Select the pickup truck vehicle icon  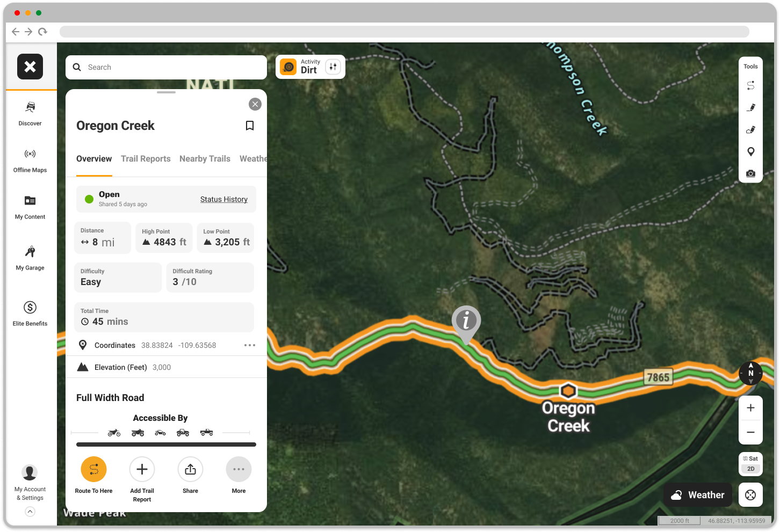pyautogui.click(x=207, y=433)
